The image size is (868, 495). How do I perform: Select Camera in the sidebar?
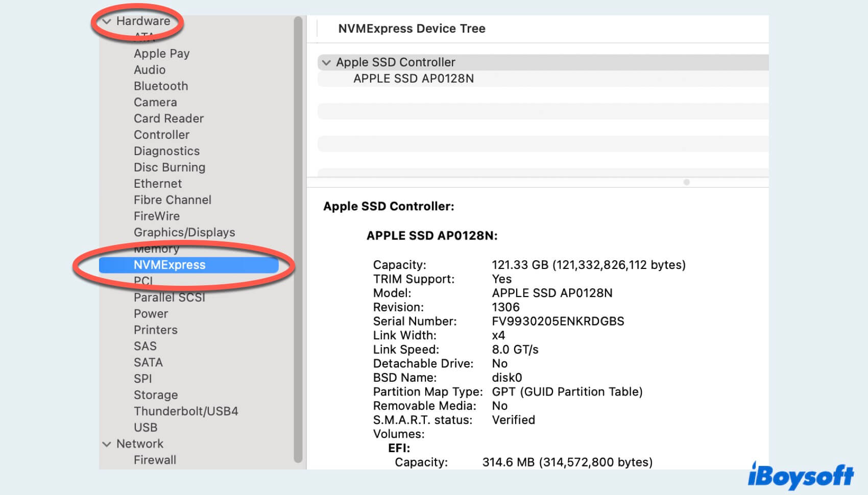pyautogui.click(x=155, y=103)
